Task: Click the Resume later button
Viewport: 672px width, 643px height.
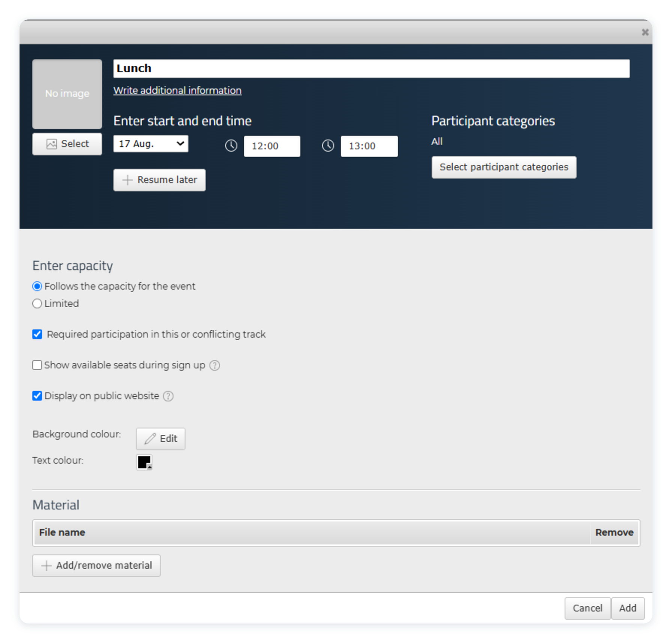Action: 160,180
